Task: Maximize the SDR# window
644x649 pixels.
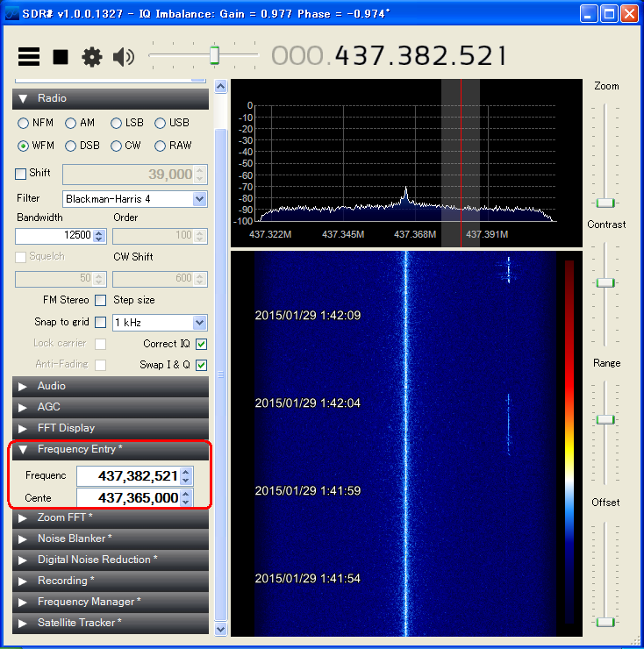Action: pos(609,14)
